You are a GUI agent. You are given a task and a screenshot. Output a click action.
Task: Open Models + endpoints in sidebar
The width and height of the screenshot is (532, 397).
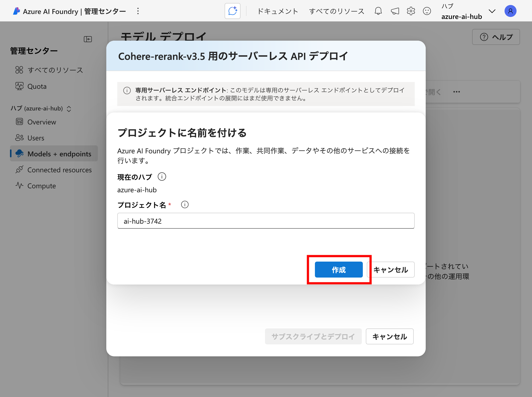59,154
